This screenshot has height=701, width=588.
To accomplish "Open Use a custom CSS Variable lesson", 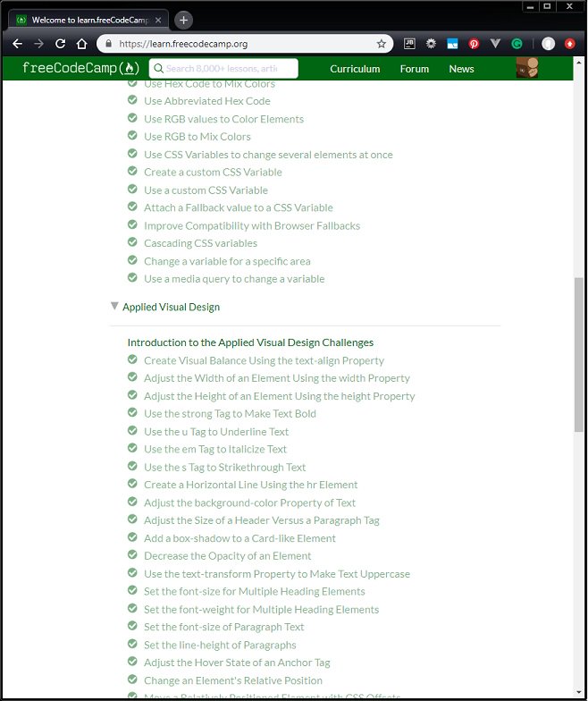I will [206, 190].
